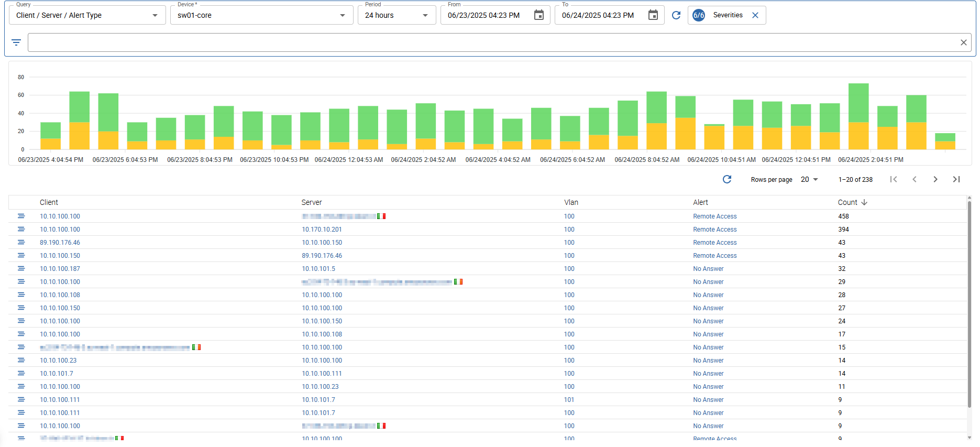Open the To date calendar picker
The width and height of the screenshot is (980, 447).
click(x=653, y=15)
